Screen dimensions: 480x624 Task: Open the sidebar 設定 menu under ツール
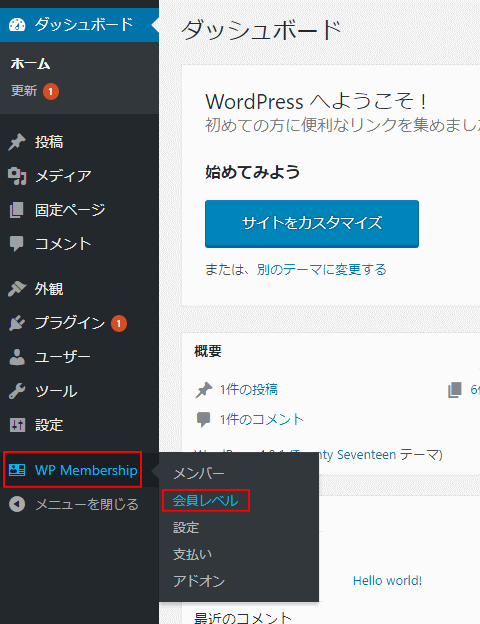[79, 425]
